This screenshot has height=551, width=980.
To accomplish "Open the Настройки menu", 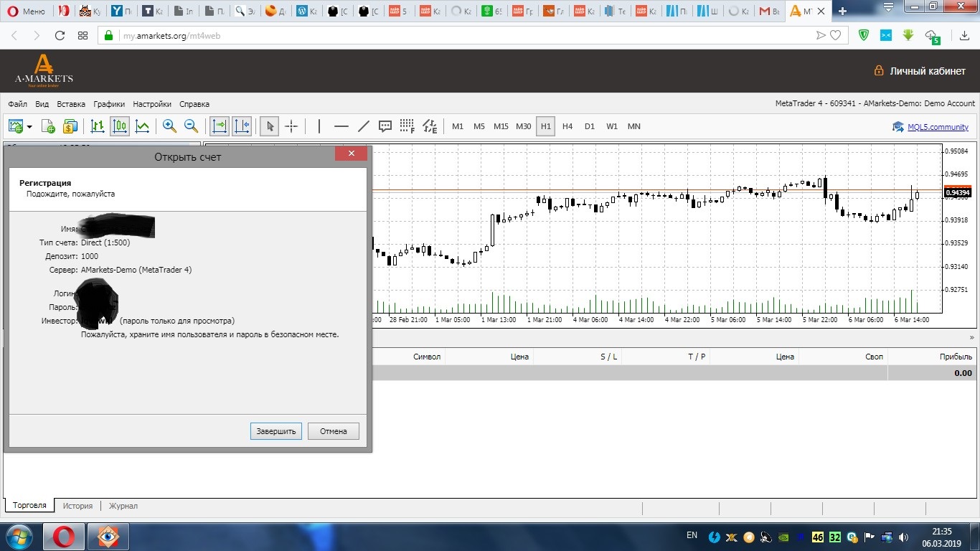I will [152, 103].
